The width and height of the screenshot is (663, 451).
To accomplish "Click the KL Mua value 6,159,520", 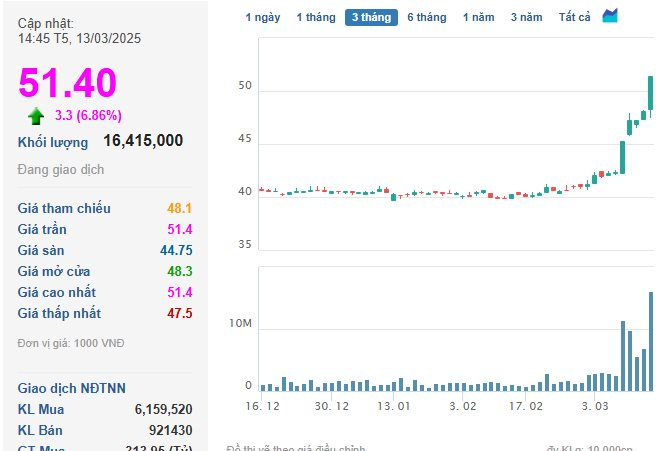I will coord(164,409).
